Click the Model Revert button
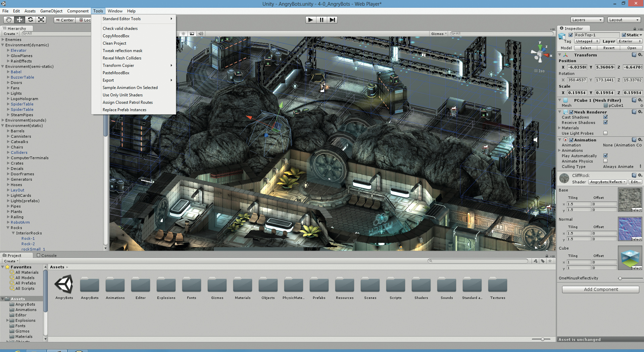 point(609,48)
